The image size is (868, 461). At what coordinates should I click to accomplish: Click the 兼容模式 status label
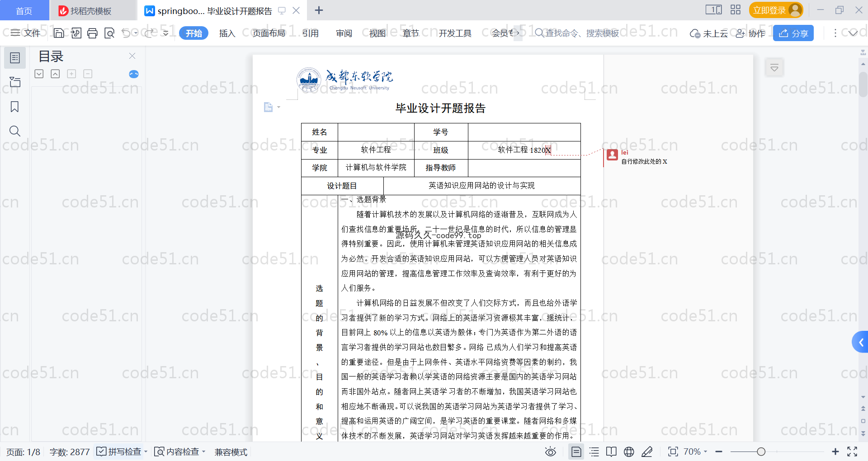tap(231, 452)
